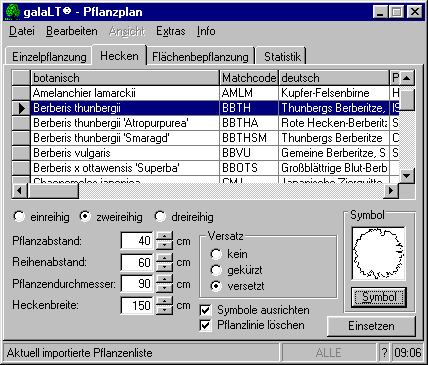The height and width of the screenshot is (365, 428).
Task: Close the galaLT Pflanzplan window
Action: [415, 12]
